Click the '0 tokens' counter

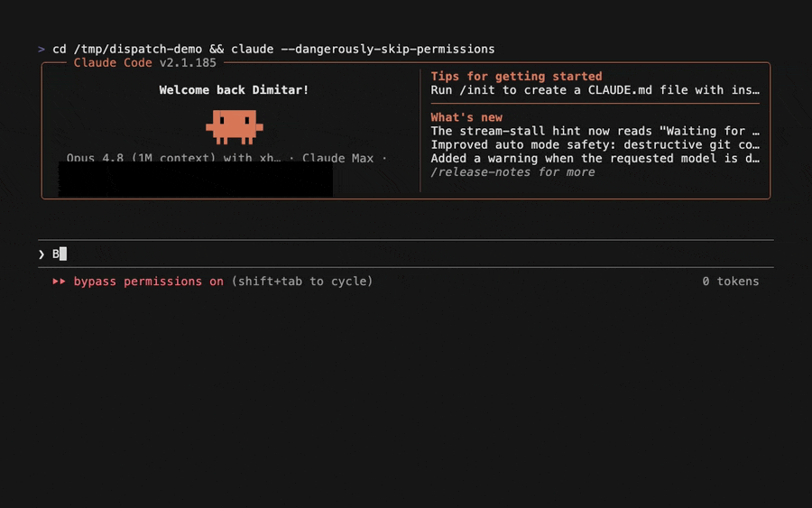point(731,282)
